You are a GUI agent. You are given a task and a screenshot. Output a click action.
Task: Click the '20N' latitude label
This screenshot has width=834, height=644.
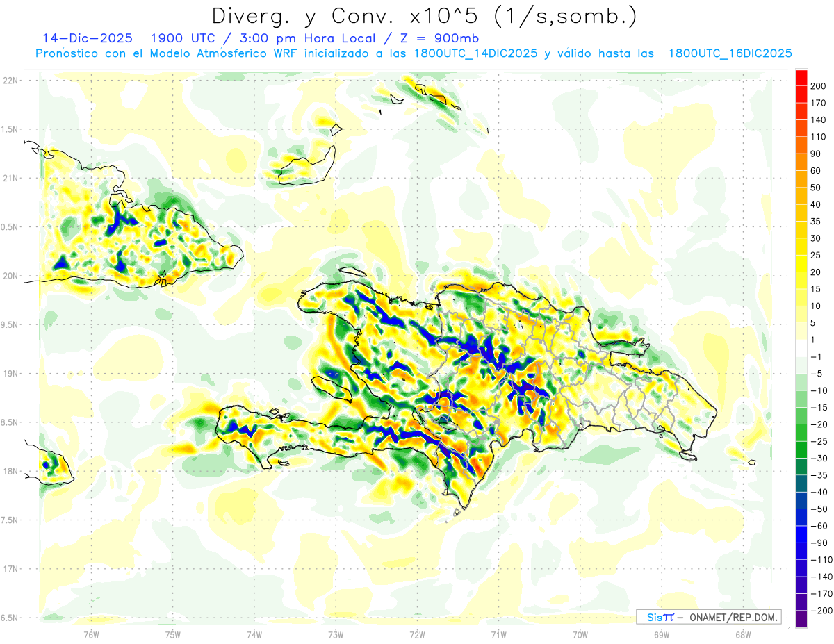click(10, 276)
